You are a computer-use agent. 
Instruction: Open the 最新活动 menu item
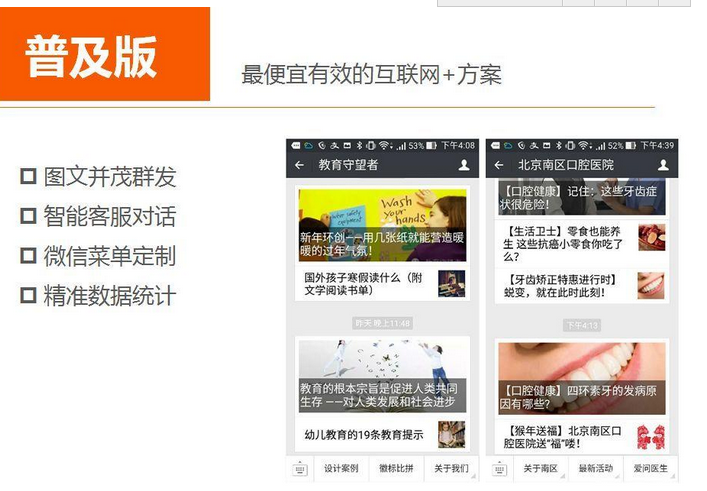click(x=594, y=469)
